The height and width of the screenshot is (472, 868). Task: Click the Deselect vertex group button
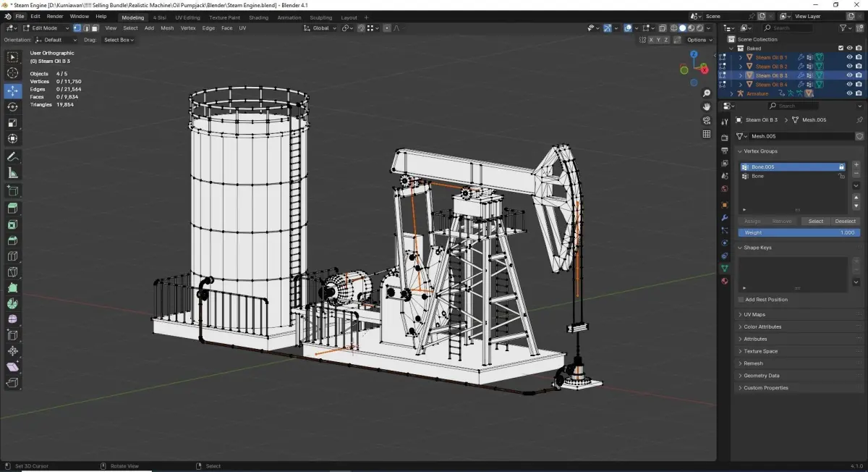click(845, 222)
